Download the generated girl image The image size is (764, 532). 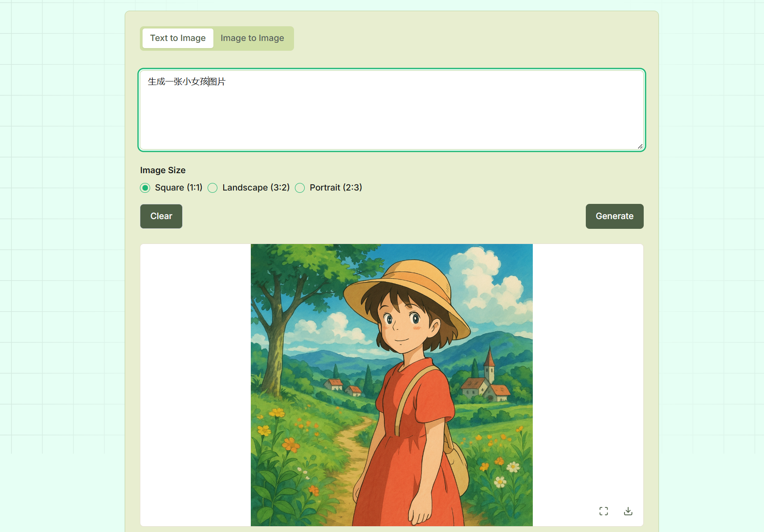(x=628, y=511)
